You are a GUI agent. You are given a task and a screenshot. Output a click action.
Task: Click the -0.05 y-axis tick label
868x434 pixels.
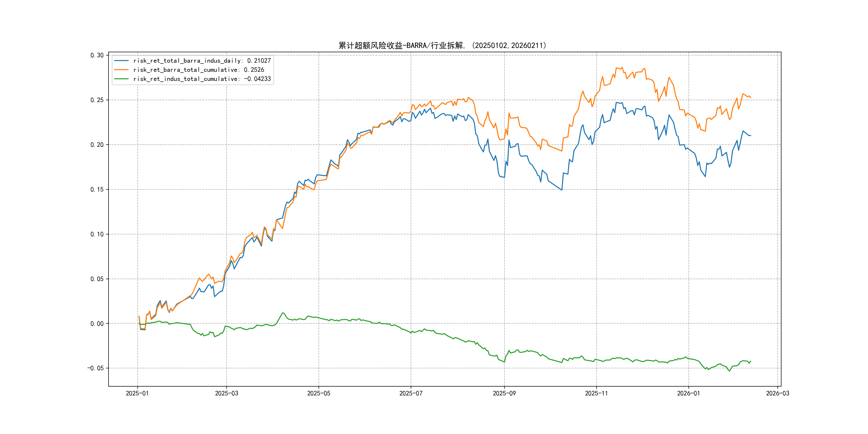[95, 368]
